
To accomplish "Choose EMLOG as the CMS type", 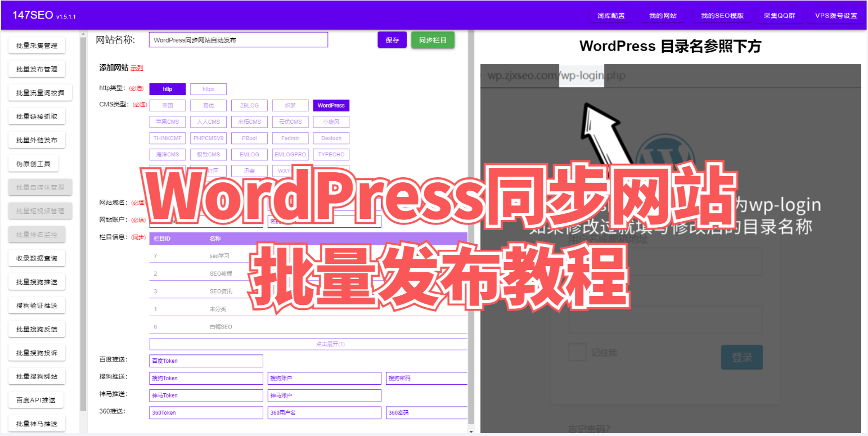I will 249,154.
